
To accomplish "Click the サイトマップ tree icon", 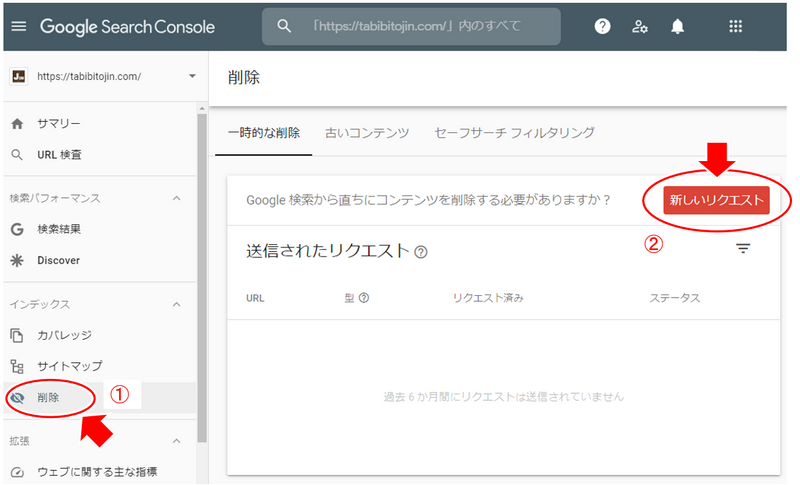I will tap(17, 366).
